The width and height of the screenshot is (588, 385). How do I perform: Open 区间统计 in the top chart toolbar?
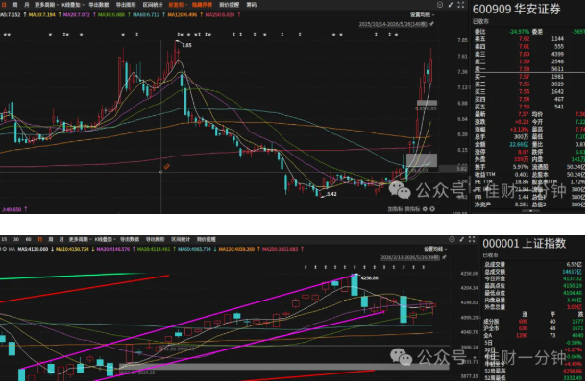153,5
